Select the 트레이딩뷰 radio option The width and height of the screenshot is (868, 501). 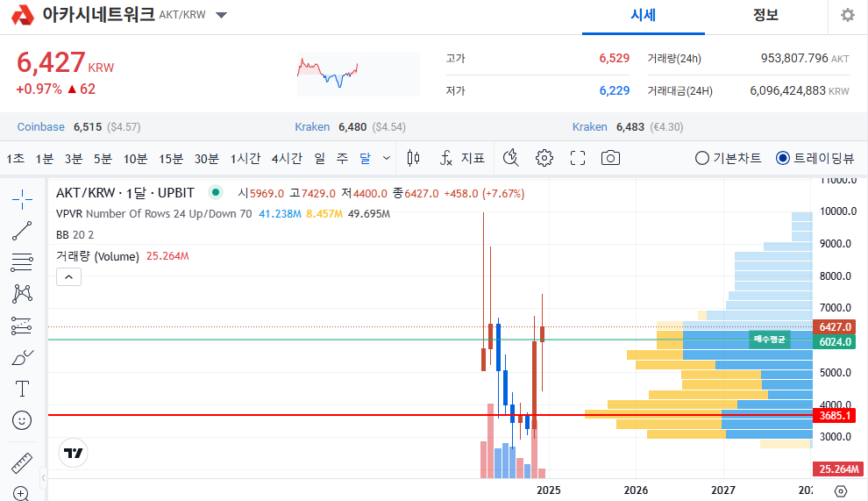pyautogui.click(x=815, y=158)
